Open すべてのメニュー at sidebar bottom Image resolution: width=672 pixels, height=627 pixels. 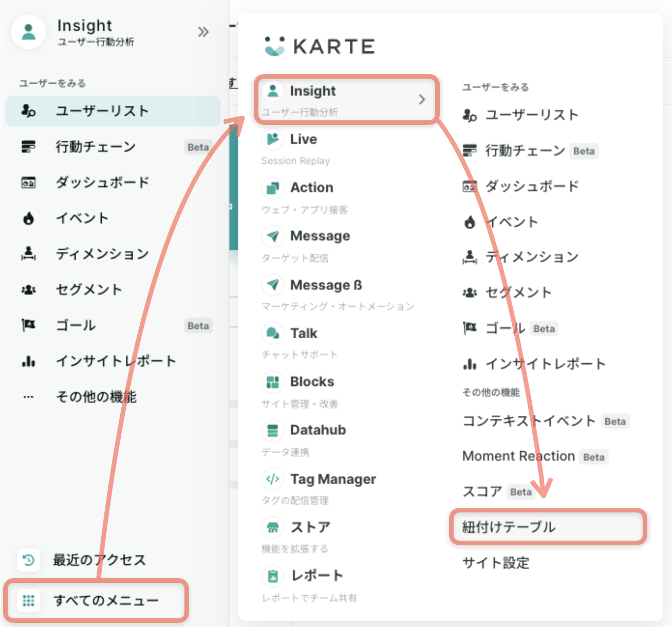pyautogui.click(x=97, y=600)
